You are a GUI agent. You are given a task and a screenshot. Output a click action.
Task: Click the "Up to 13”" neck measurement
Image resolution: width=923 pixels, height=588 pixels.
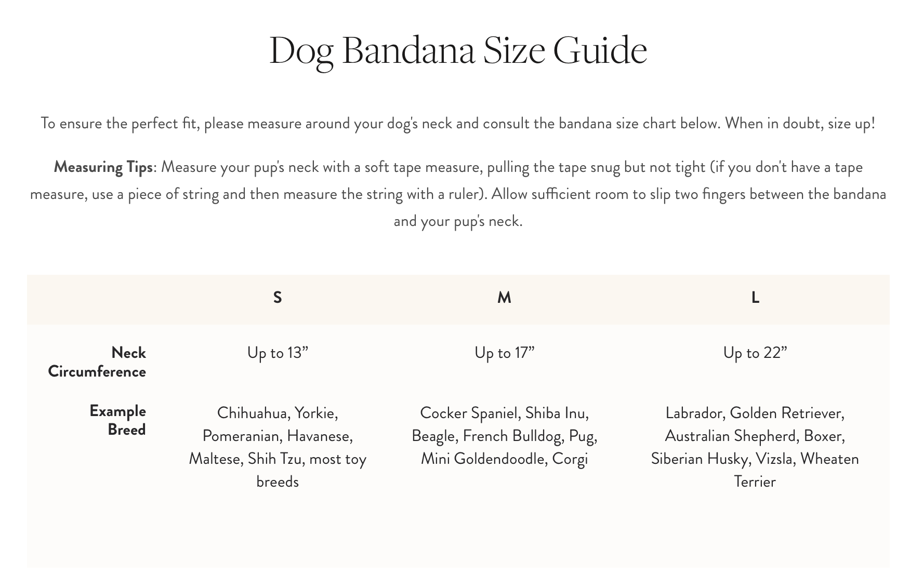click(278, 353)
